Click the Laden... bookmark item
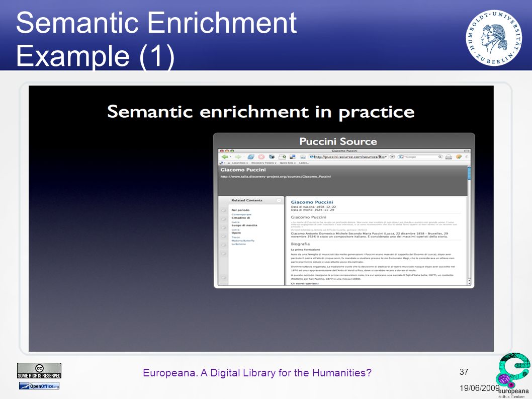 304,163
